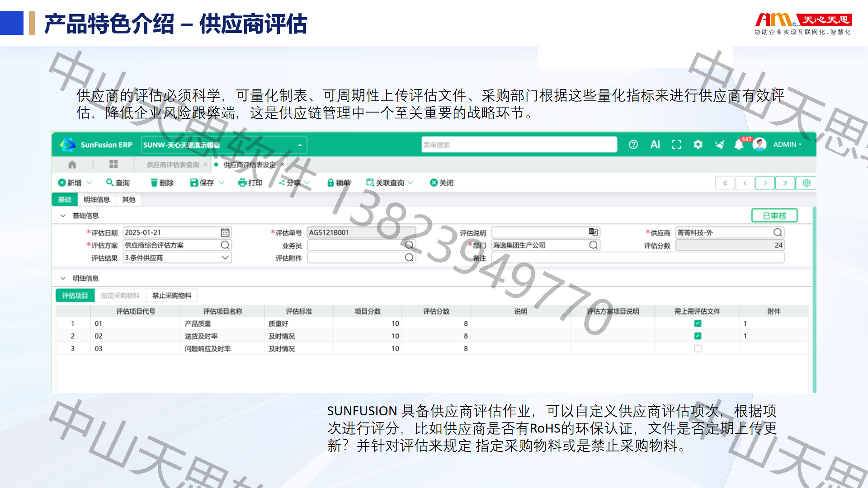Expand the 分享 dropdown arrow
The height and width of the screenshot is (488, 868).
307,183
